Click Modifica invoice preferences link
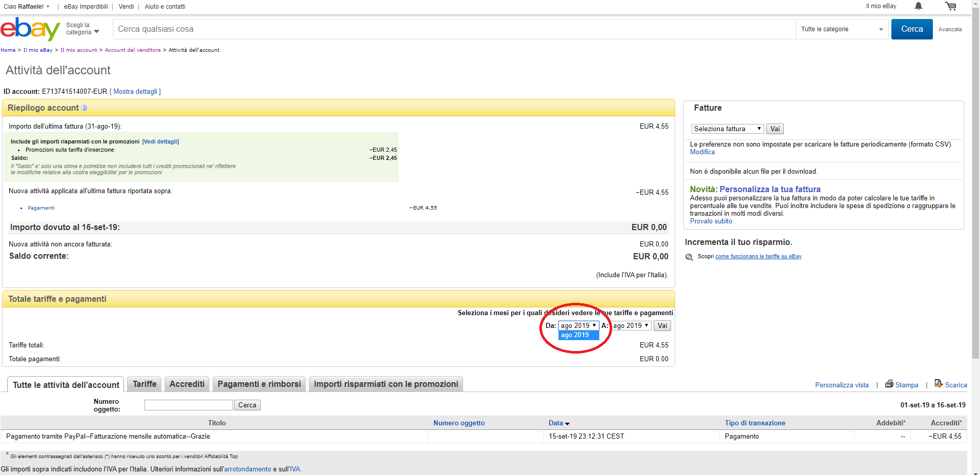This screenshot has width=980, height=475. tap(702, 152)
